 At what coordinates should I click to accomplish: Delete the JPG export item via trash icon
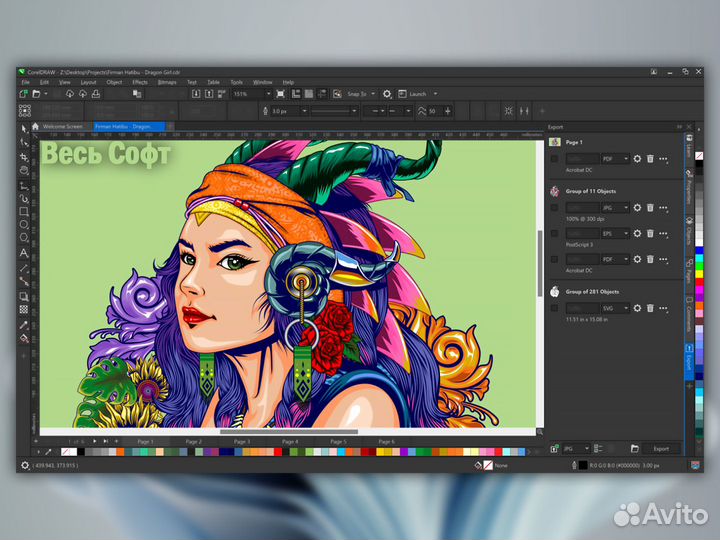click(x=650, y=208)
